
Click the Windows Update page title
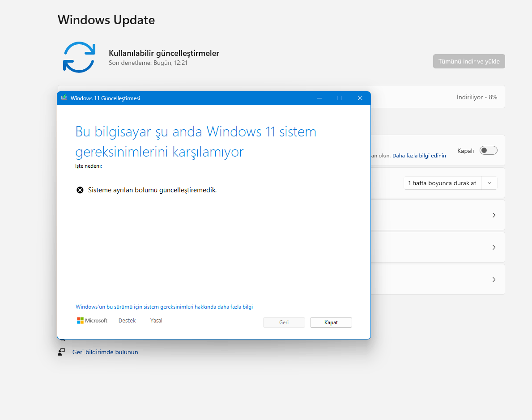(x=106, y=20)
